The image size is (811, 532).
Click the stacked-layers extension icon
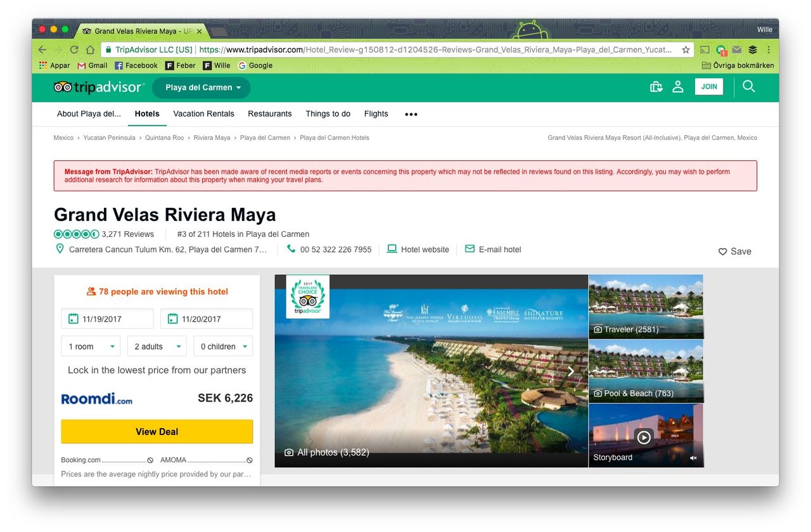coord(753,49)
